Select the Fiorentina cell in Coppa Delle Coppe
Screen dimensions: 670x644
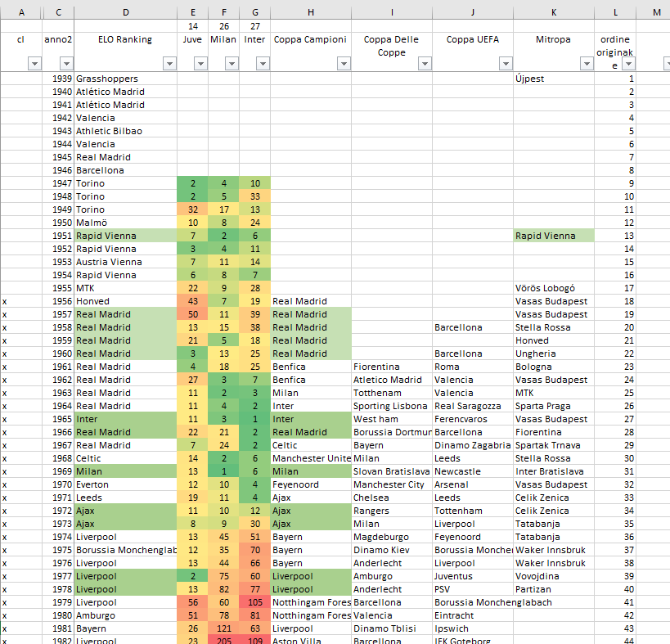click(x=392, y=367)
